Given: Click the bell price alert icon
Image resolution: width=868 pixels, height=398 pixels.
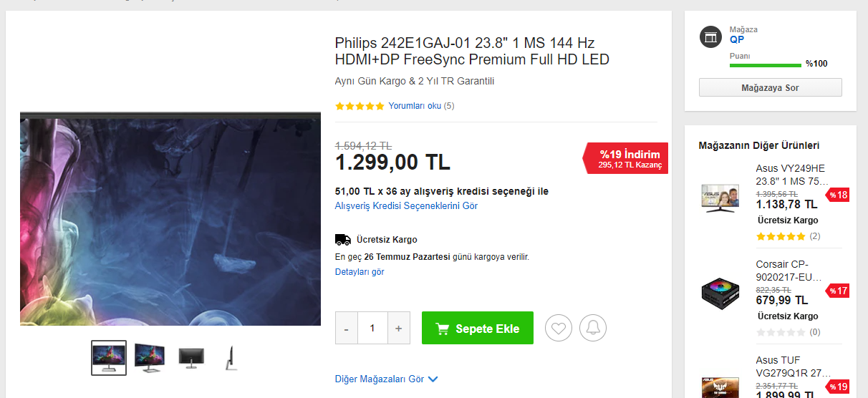Looking at the screenshot, I should 593,328.
